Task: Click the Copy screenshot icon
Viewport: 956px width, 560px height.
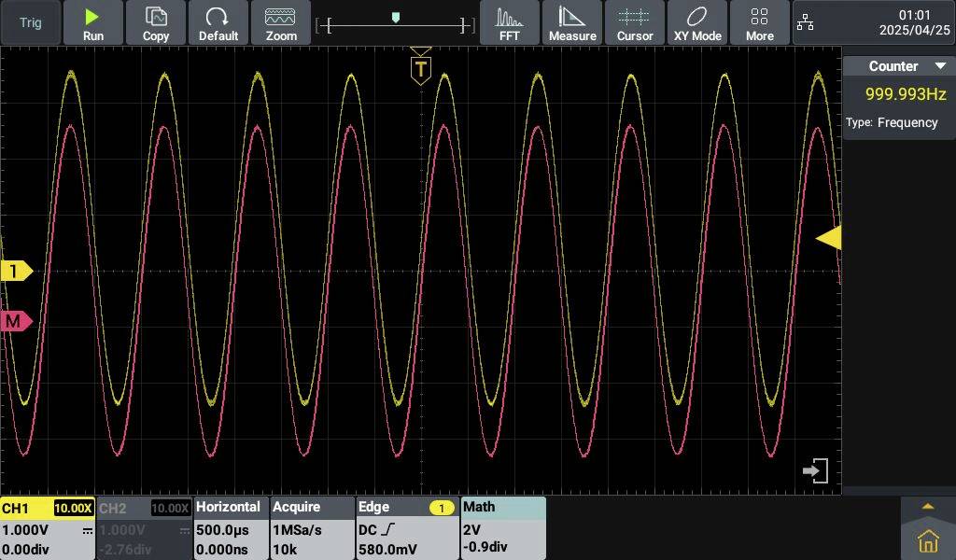Action: coord(155,22)
